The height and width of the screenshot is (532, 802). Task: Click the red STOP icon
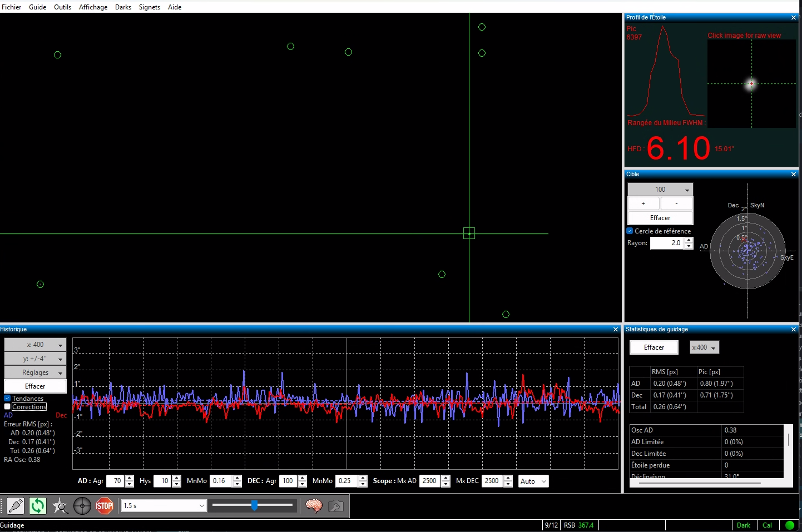coord(105,506)
